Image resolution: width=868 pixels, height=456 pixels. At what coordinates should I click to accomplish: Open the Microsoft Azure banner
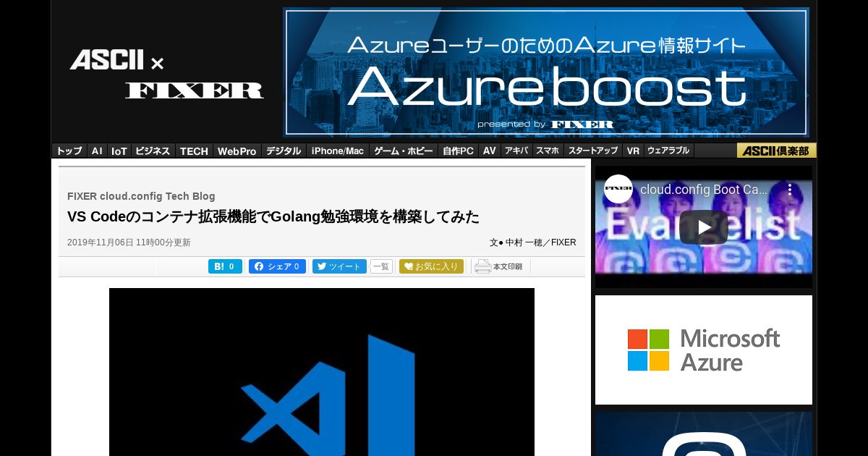pyautogui.click(x=704, y=350)
